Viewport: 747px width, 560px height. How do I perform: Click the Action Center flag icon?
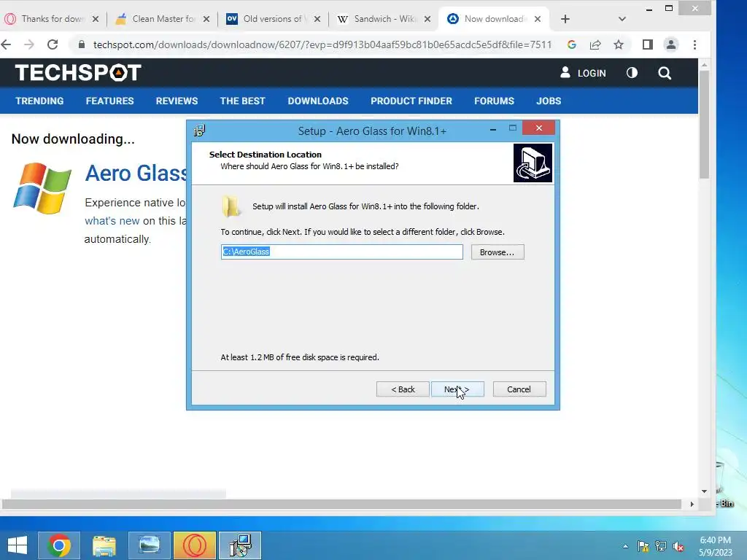pyautogui.click(x=643, y=546)
